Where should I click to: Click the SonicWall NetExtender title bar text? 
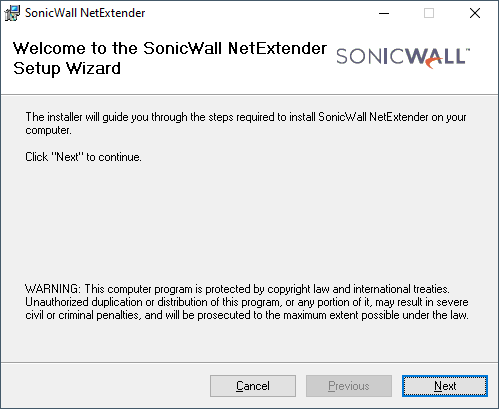pos(85,13)
